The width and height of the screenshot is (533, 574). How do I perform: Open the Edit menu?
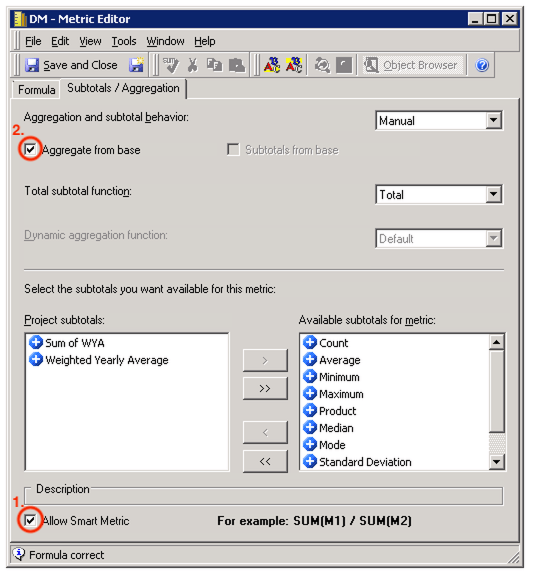pyautogui.click(x=60, y=41)
